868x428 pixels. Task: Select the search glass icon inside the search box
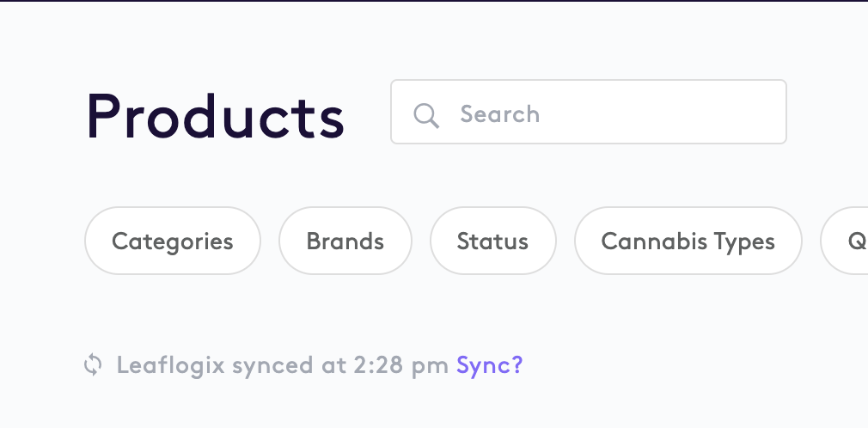(x=426, y=114)
